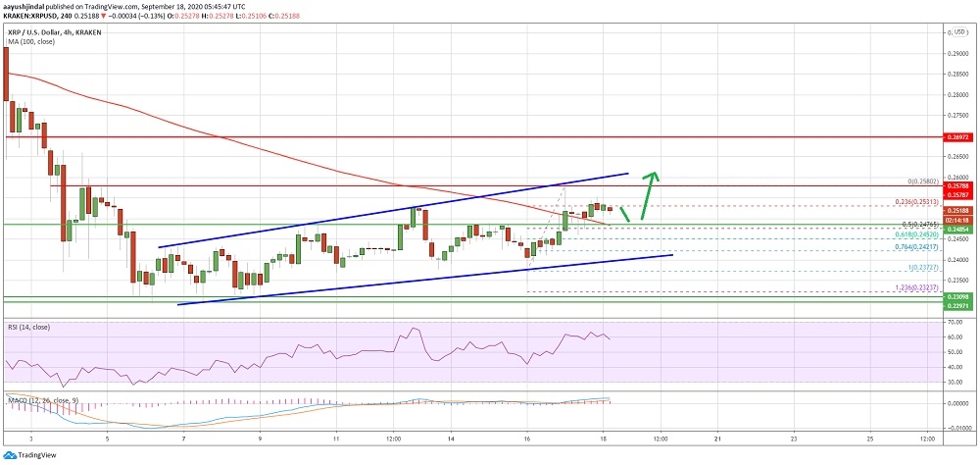Select the green 0.22971 price label
980x465 pixels.
(957, 307)
